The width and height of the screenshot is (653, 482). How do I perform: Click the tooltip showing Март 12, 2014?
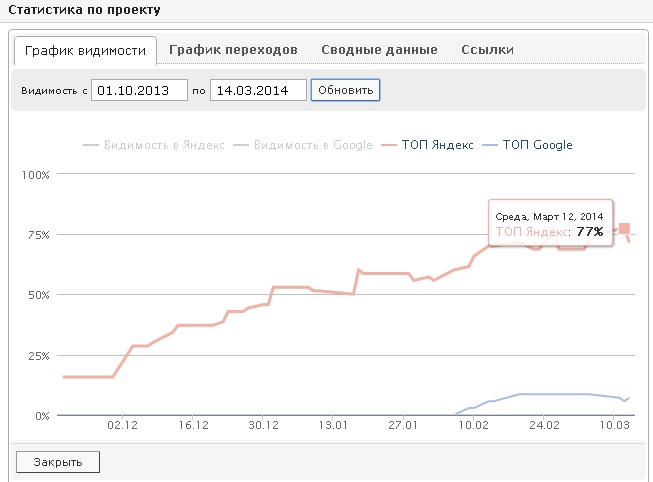[550, 223]
